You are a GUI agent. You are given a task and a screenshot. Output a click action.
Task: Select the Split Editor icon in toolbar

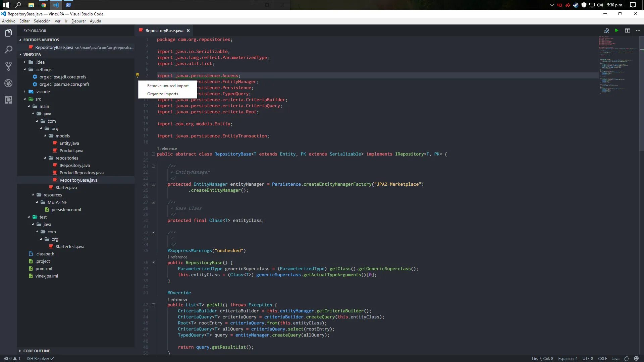627,30
